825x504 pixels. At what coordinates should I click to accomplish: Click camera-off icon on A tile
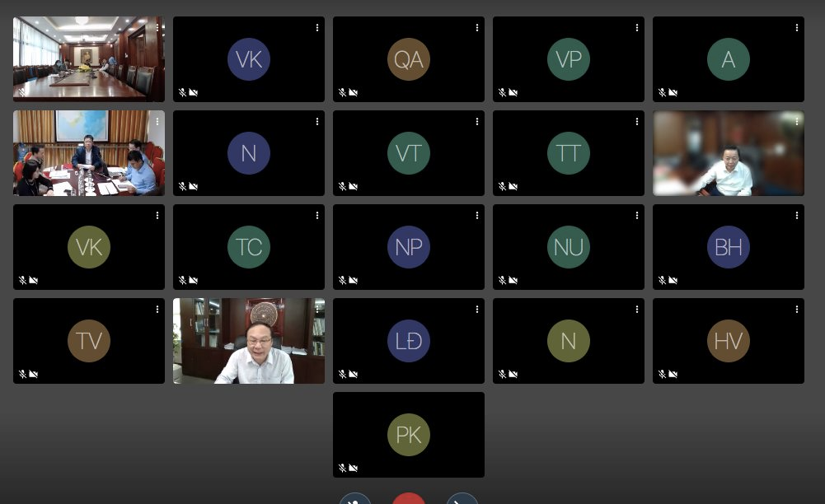tap(673, 92)
